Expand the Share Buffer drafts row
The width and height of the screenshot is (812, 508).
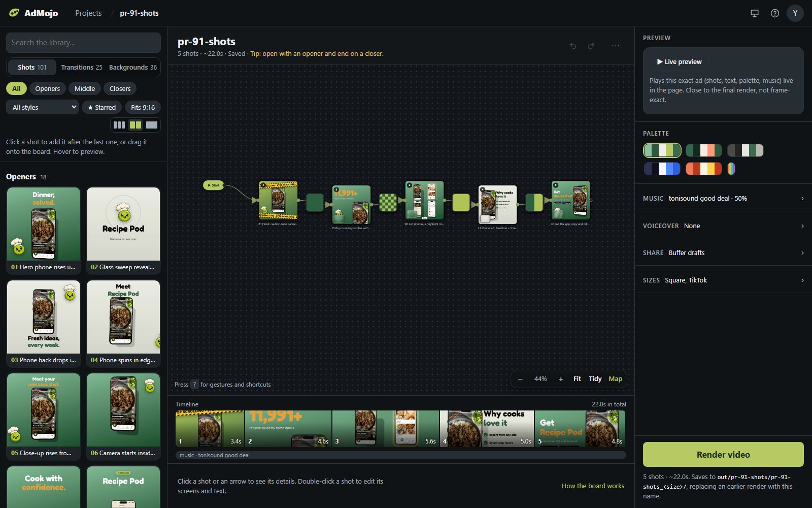(723, 252)
